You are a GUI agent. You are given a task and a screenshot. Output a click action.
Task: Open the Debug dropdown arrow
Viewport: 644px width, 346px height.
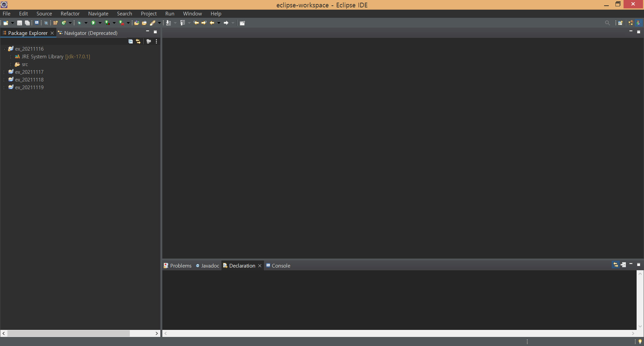tap(86, 23)
